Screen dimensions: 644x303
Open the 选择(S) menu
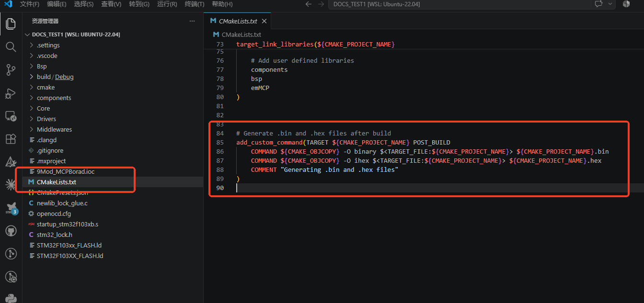(x=84, y=4)
